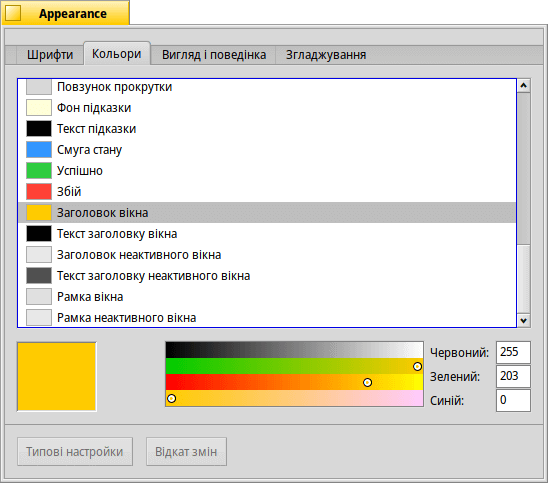Select the Повзунок прокрутки row
The height and width of the screenshot is (483, 548).
(x=267, y=87)
